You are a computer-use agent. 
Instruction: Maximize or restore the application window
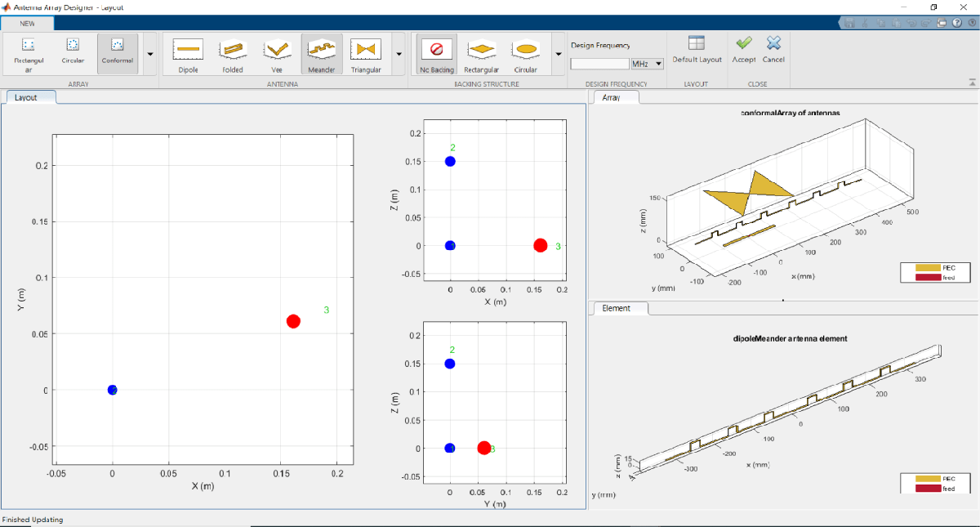click(933, 7)
